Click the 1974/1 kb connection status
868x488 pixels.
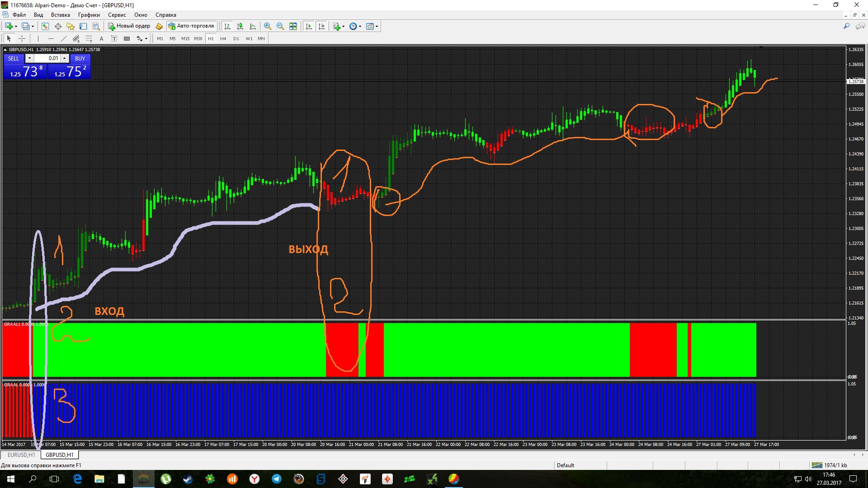point(830,465)
